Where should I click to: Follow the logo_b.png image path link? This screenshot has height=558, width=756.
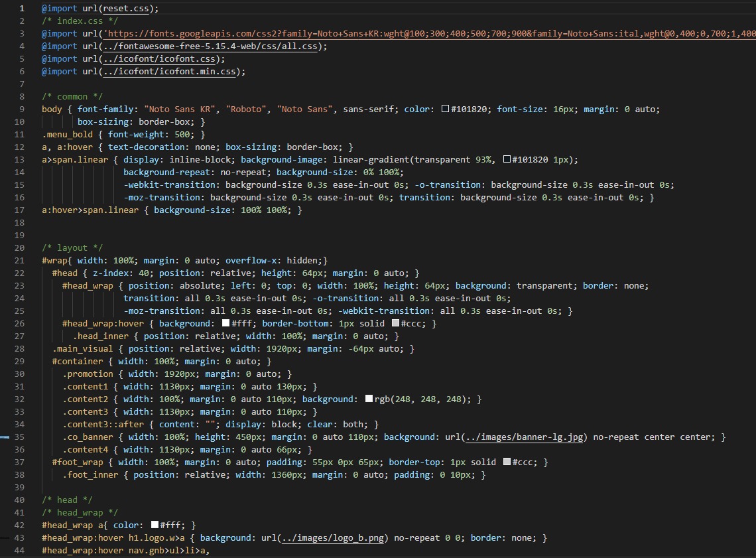334,538
